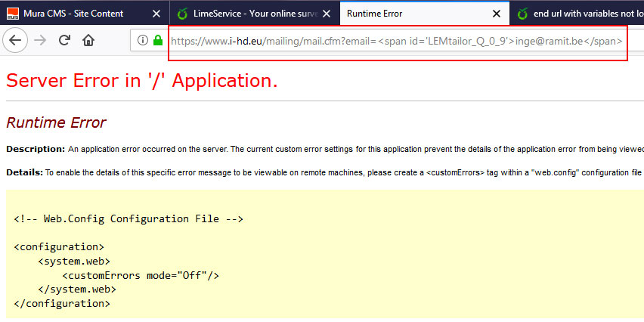Close the LimeService tab
The width and height of the screenshot is (644, 322).
[x=327, y=14]
